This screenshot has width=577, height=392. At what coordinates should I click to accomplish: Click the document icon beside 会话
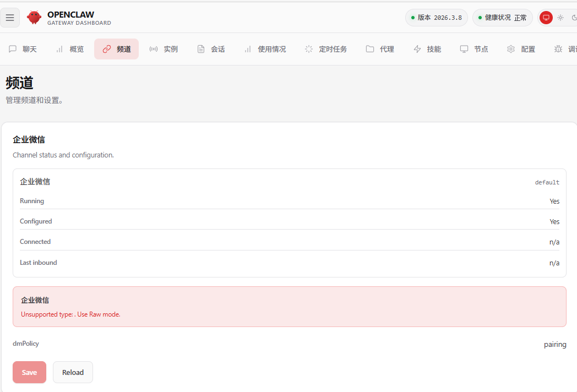tap(201, 49)
